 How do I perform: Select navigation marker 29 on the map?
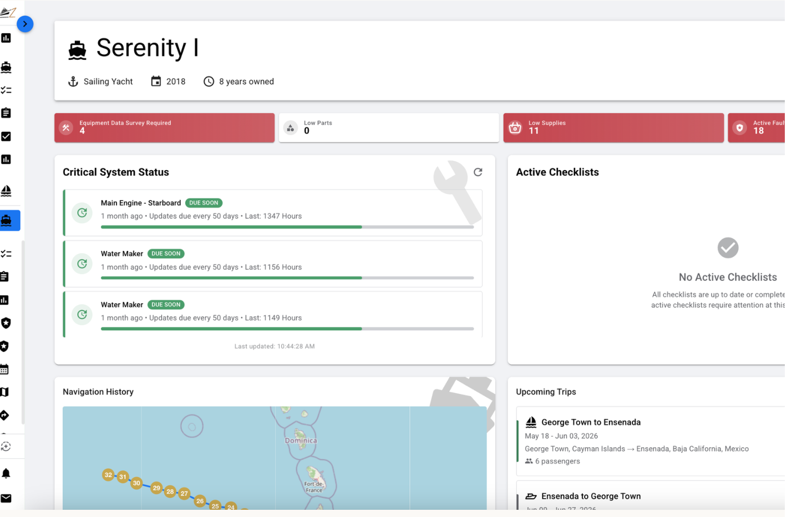click(x=156, y=488)
